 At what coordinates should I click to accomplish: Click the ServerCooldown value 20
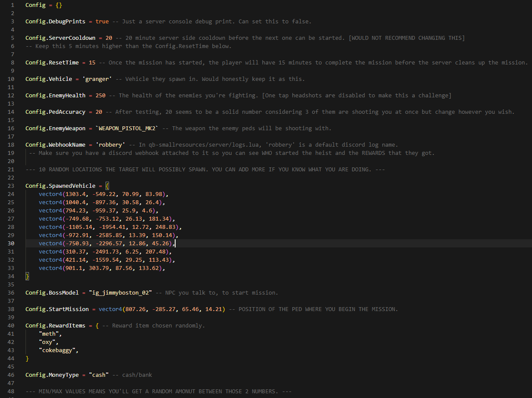click(x=109, y=38)
